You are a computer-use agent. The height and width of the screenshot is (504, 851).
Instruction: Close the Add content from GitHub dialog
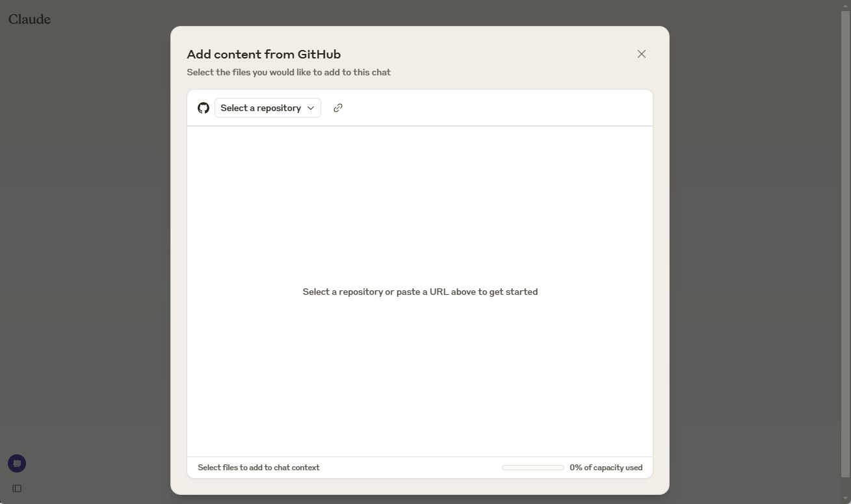click(642, 54)
